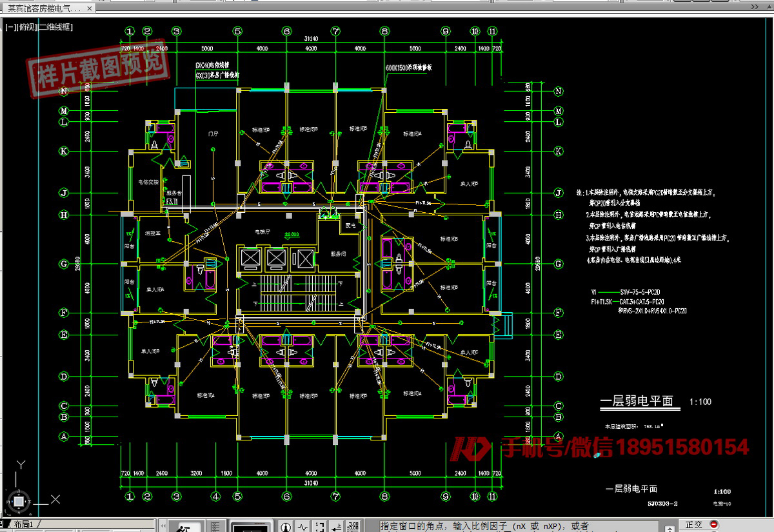Click the zigzag waveform icon in status bar
This screenshot has height=532, width=774.
pyautogui.click(x=303, y=526)
